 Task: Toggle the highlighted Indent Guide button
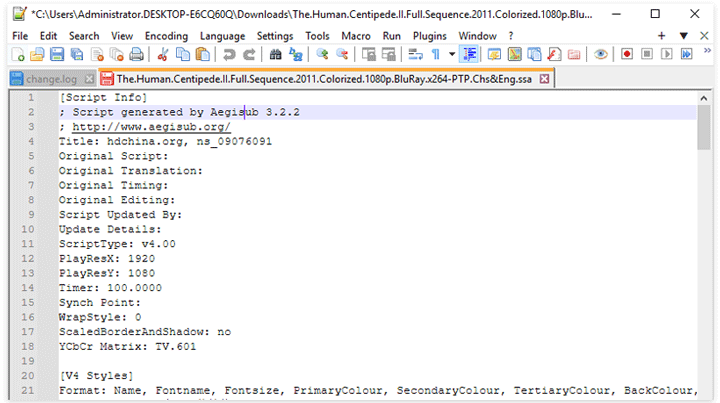point(469,55)
